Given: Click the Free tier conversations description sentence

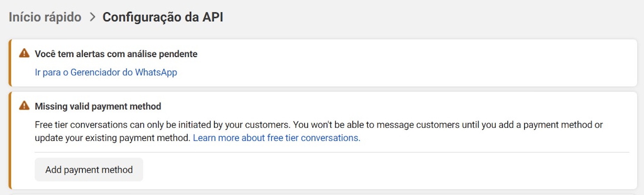Looking at the screenshot, I should 162,125.
